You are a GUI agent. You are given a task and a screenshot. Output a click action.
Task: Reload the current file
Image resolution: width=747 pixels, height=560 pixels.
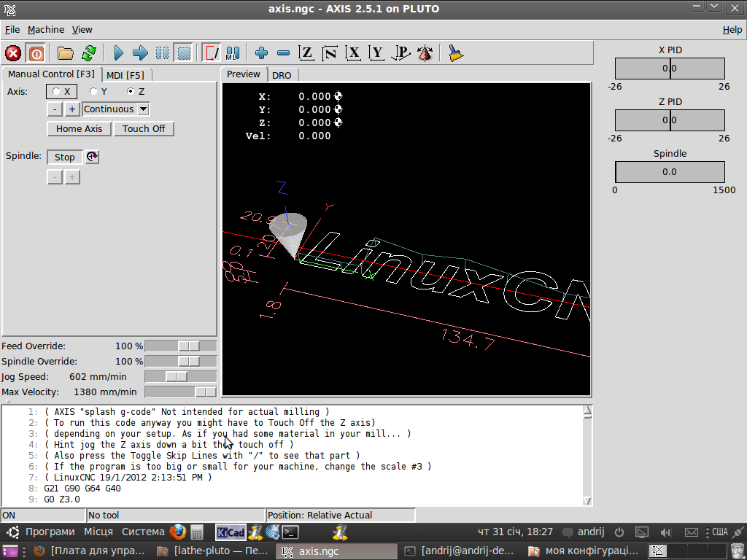tap(89, 53)
